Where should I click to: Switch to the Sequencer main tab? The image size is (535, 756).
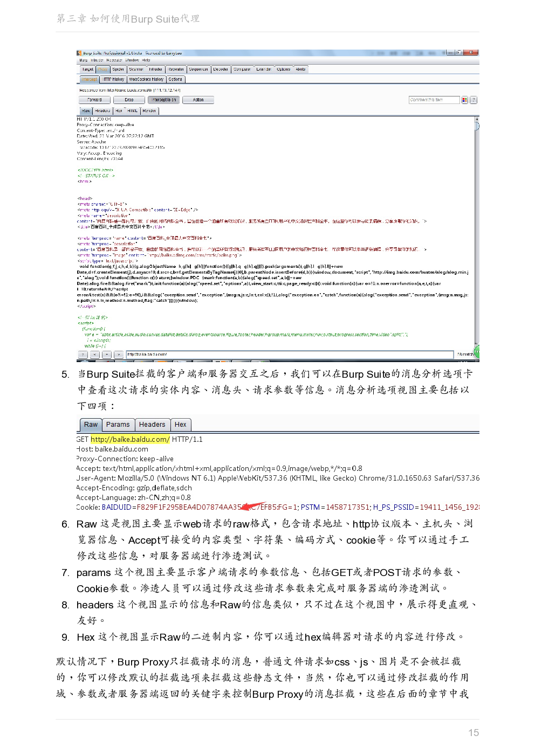(x=198, y=70)
